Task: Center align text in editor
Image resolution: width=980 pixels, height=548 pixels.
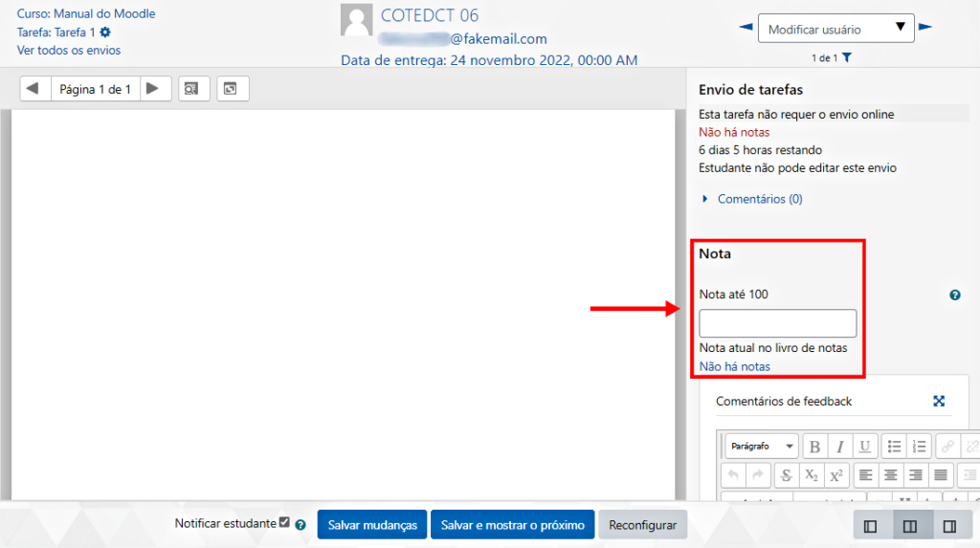Action: click(x=891, y=475)
